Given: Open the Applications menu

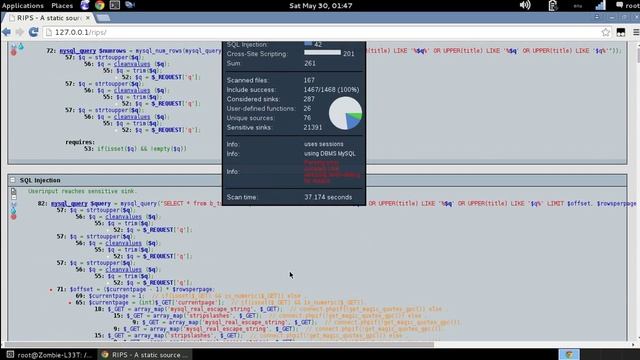Looking at the screenshot, I should [22, 5].
